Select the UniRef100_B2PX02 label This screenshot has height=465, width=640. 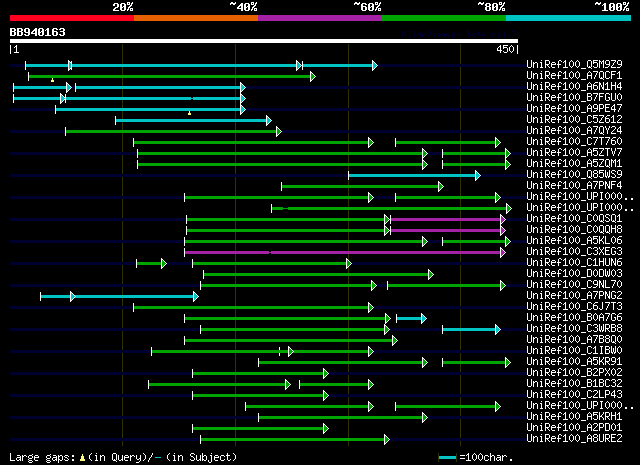[x=574, y=373]
